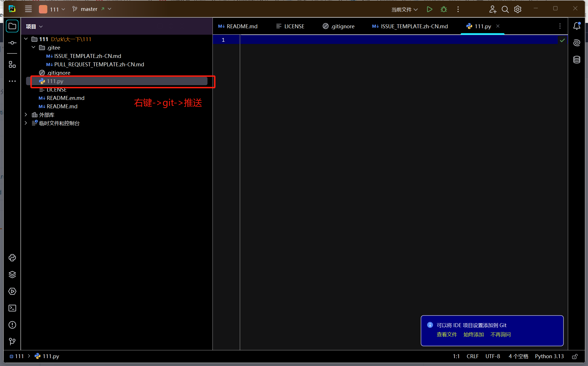
Task: Click the Debug bug icon
Action: 444,10
